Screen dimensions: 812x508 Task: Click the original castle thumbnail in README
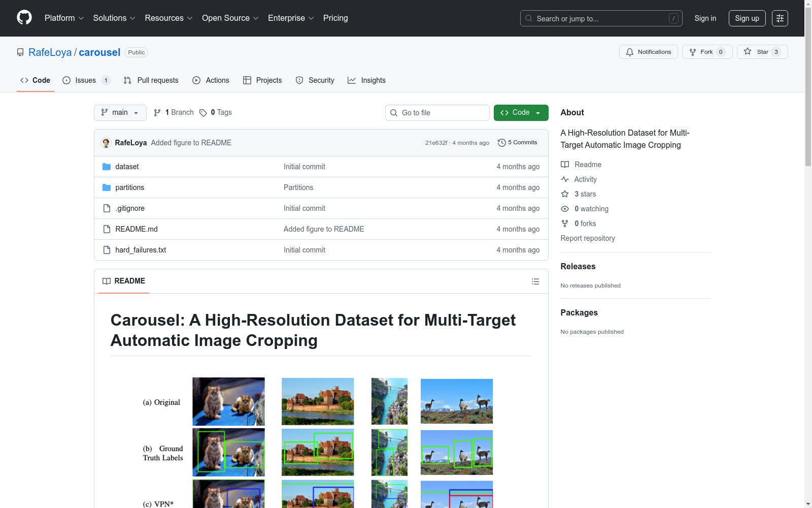pyautogui.click(x=318, y=401)
